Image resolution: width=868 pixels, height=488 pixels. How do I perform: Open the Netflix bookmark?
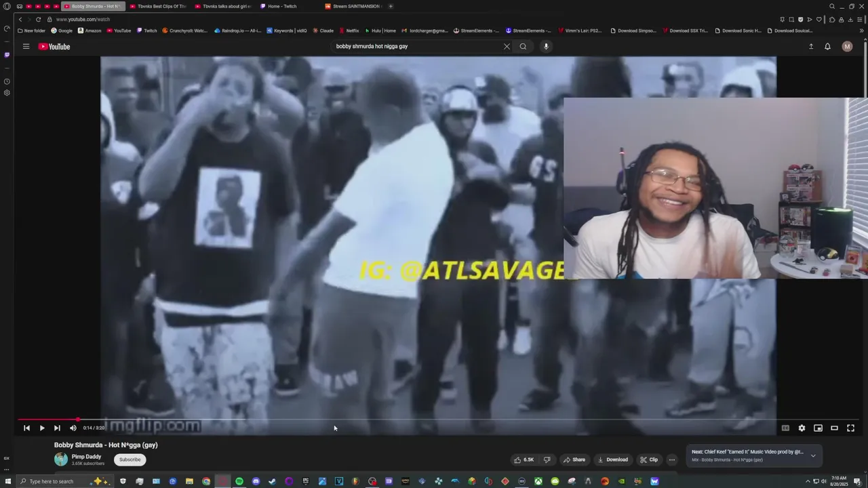[x=349, y=30]
